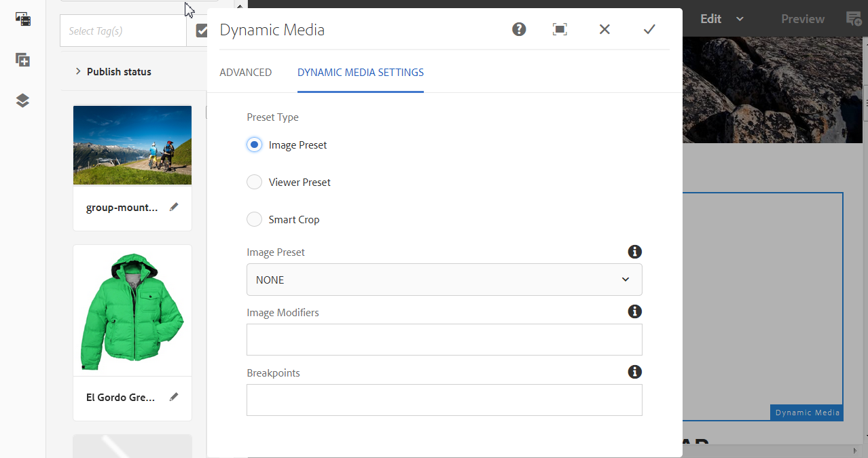Open the Components panel in the side rail
The height and width of the screenshot is (458, 868).
23,60
